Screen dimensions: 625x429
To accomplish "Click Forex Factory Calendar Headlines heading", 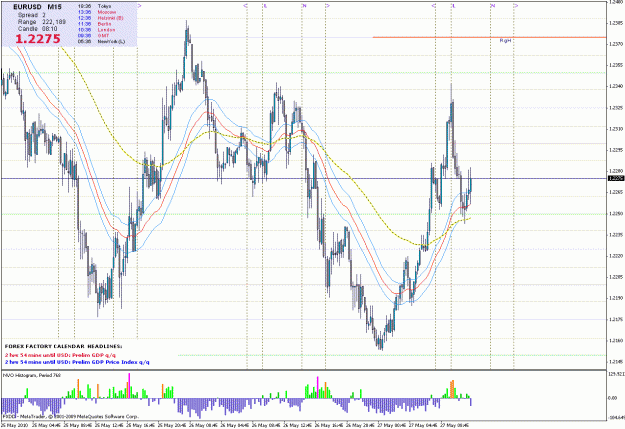I will pos(63,346).
